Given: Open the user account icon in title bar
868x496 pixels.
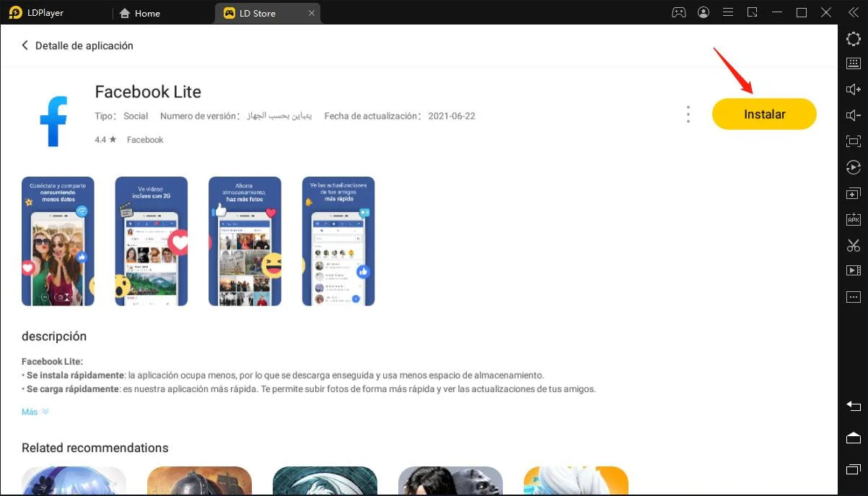Looking at the screenshot, I should (x=703, y=12).
